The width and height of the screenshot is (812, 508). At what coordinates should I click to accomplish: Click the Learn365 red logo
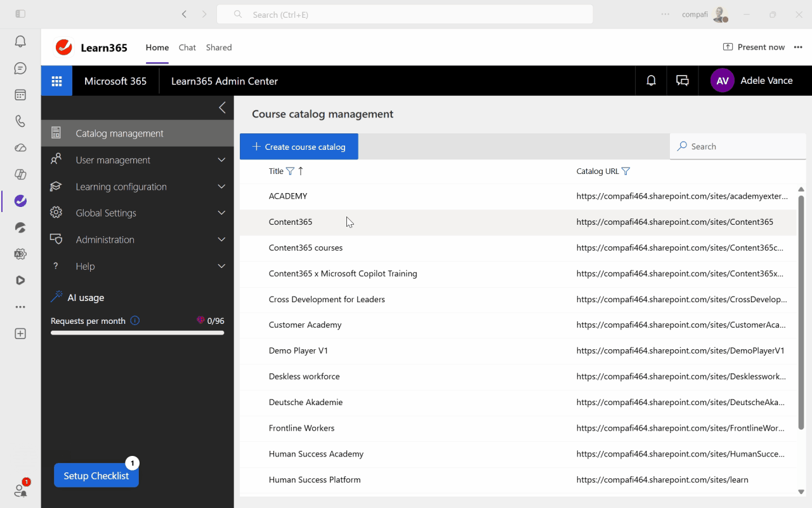click(63, 48)
